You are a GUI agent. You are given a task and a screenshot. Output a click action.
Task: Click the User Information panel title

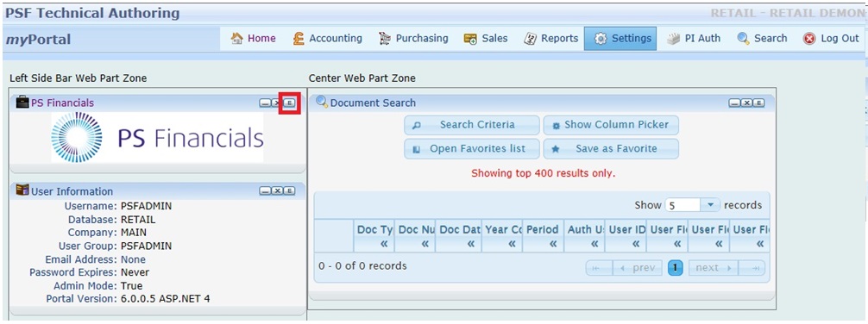pyautogui.click(x=72, y=191)
